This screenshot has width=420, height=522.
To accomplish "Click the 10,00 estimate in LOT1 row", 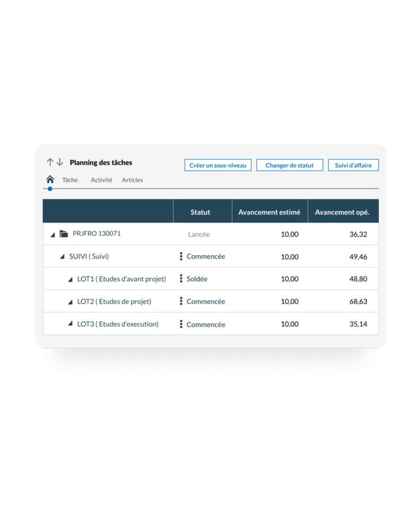I will click(x=290, y=279).
